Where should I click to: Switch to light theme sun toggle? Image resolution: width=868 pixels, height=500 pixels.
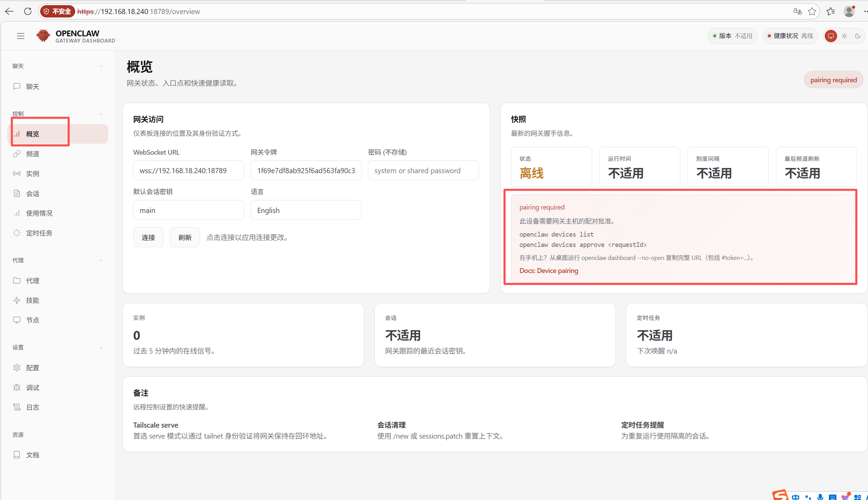point(844,36)
